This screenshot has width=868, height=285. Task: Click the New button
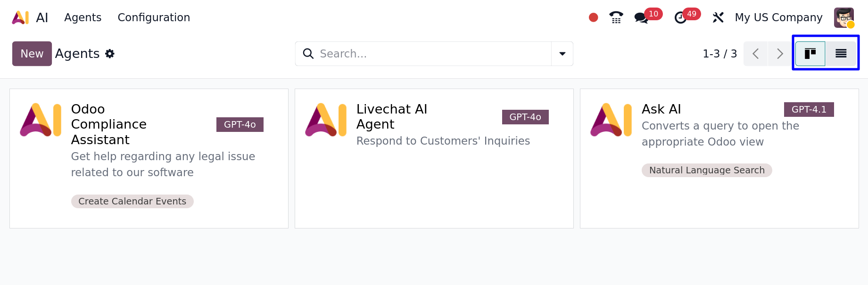32,54
